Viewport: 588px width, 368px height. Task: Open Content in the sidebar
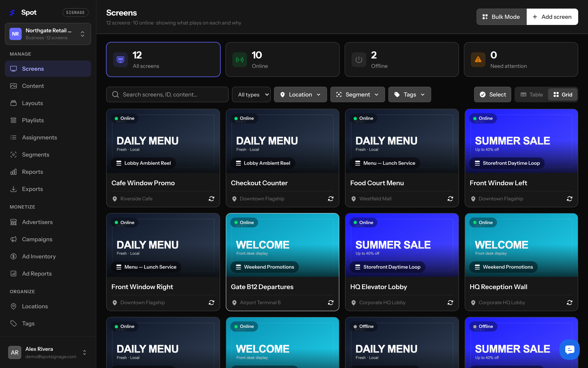48,86
